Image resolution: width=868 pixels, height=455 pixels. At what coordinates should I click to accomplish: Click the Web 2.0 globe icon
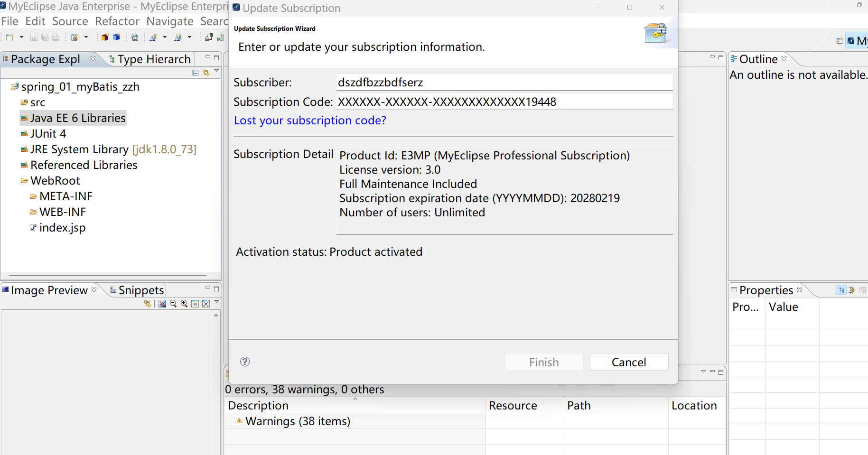135,37
